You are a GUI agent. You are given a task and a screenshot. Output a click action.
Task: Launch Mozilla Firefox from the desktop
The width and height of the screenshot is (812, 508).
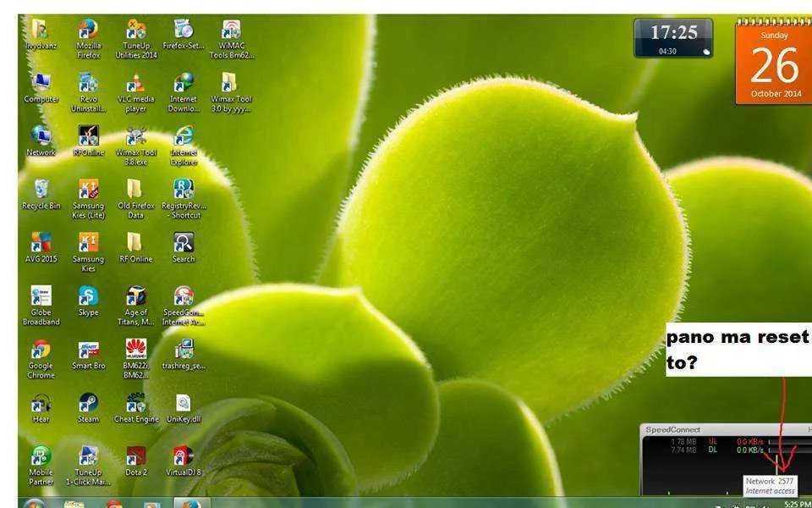pyautogui.click(x=89, y=39)
